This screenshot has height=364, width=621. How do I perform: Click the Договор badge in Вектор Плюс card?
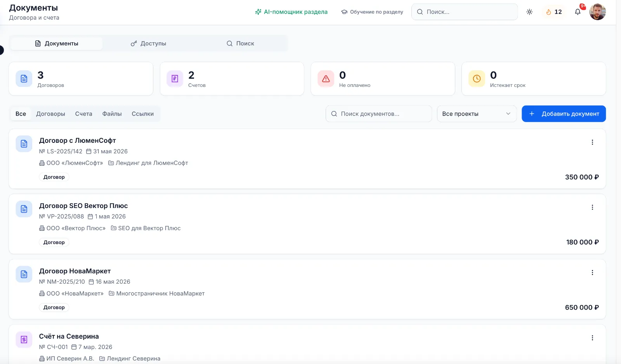pos(54,242)
